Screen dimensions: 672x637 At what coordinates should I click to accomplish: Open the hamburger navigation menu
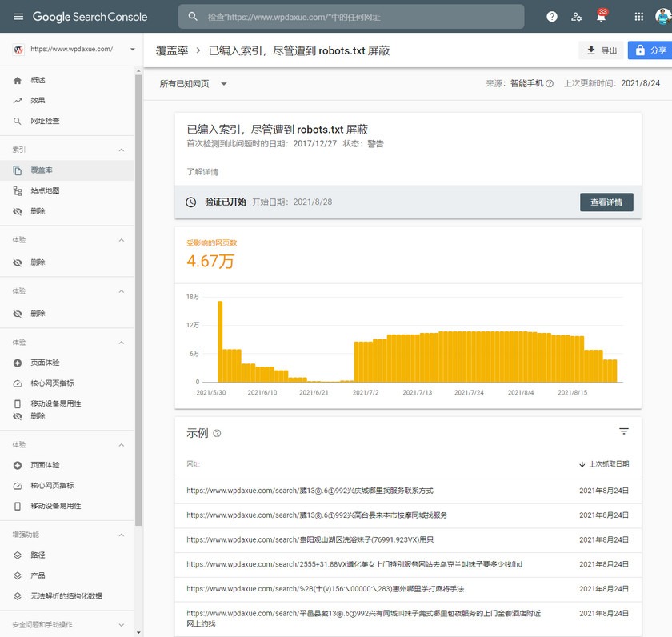coord(18,17)
